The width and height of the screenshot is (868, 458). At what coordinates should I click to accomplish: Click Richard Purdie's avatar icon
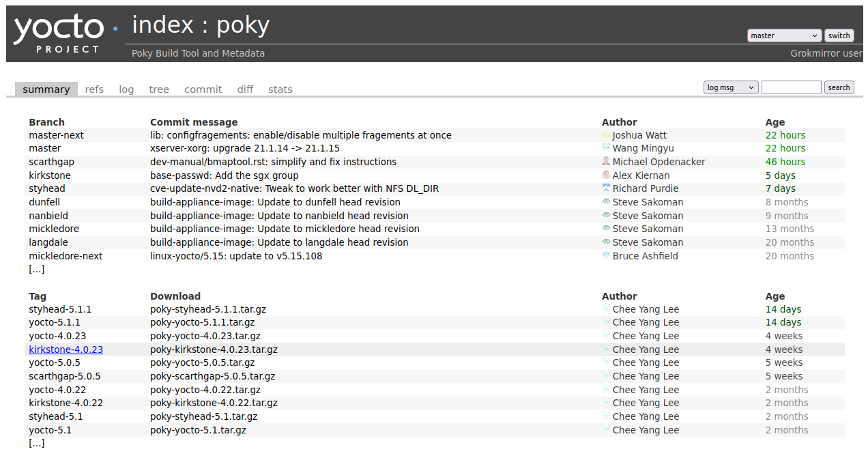tap(606, 188)
